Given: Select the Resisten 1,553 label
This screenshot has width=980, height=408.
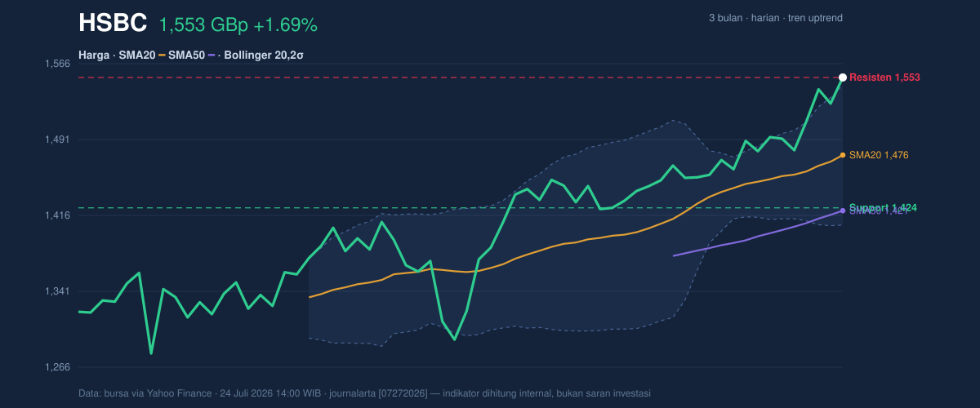Looking at the screenshot, I should pyautogui.click(x=884, y=78).
